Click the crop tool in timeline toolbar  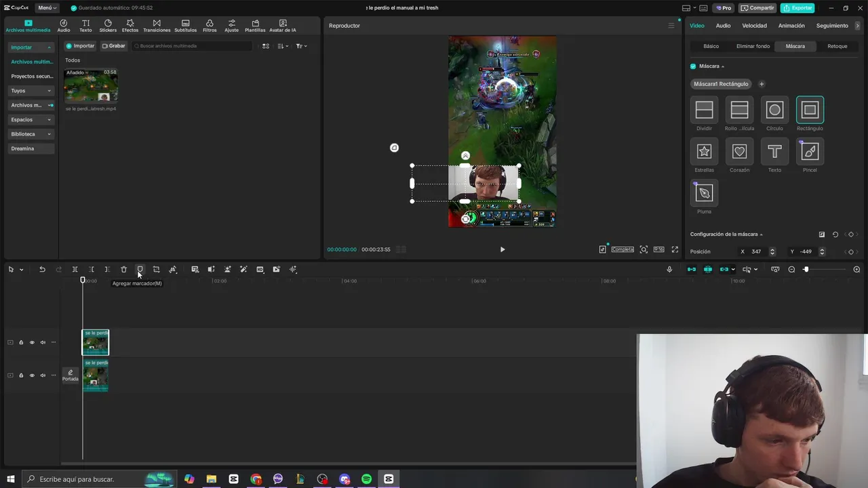[x=156, y=269]
